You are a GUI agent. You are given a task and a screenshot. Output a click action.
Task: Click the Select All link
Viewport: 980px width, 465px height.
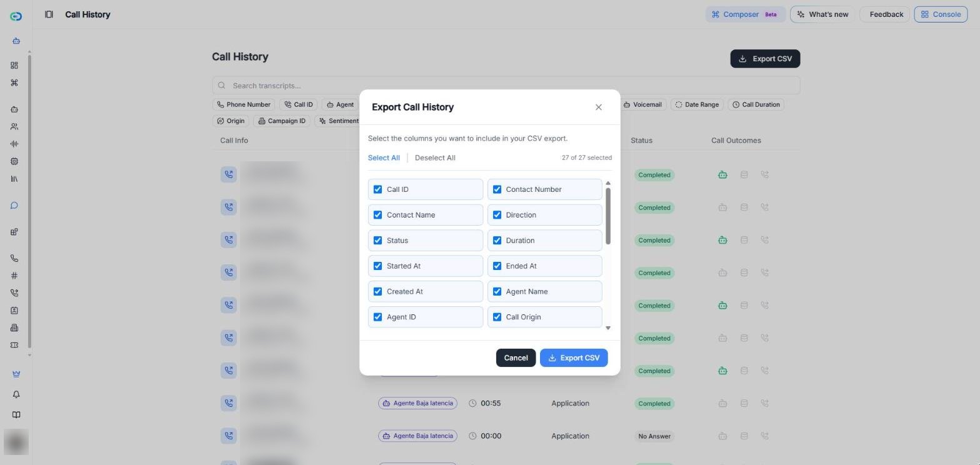384,157
